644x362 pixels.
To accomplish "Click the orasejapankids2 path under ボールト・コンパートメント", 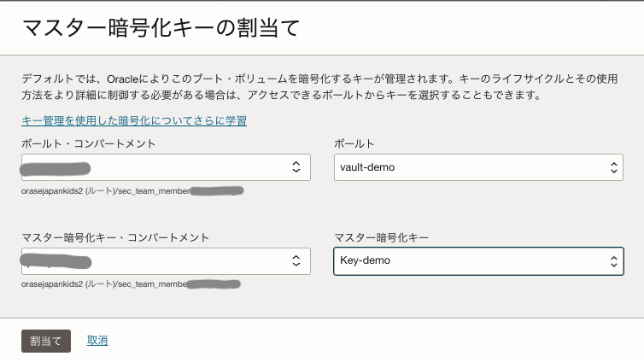I will (102, 191).
